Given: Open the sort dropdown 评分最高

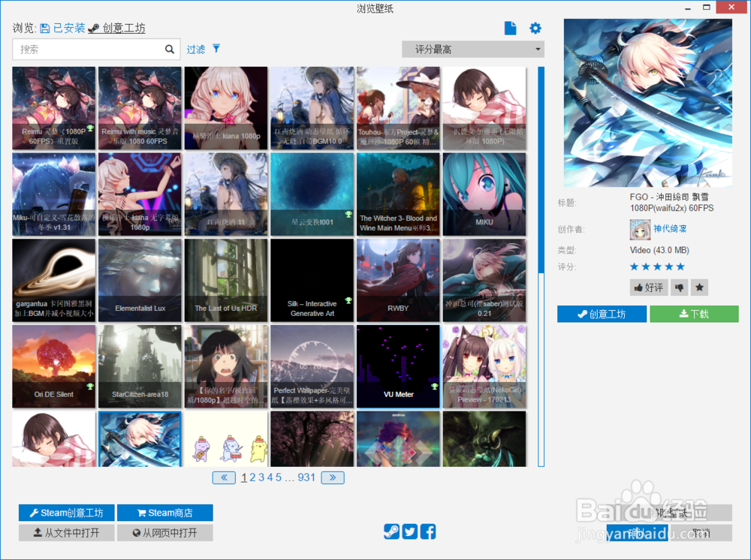Looking at the screenshot, I should 472,50.
